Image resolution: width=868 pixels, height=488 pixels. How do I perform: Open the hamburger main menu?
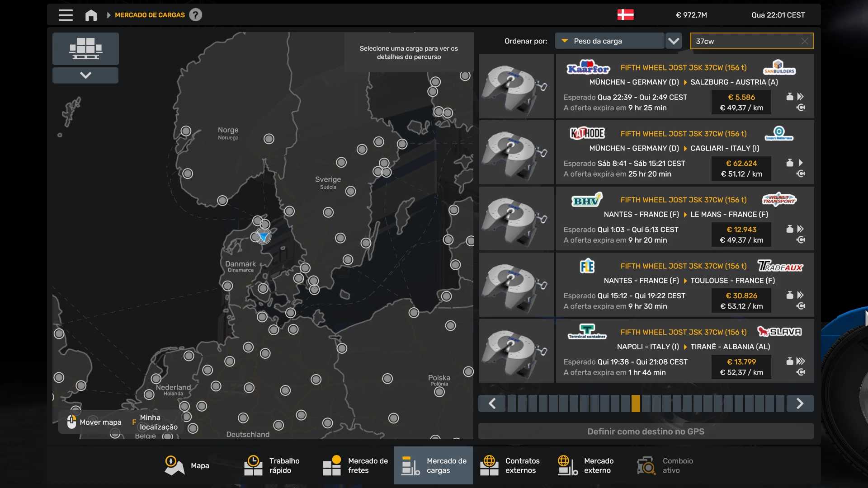(x=66, y=15)
